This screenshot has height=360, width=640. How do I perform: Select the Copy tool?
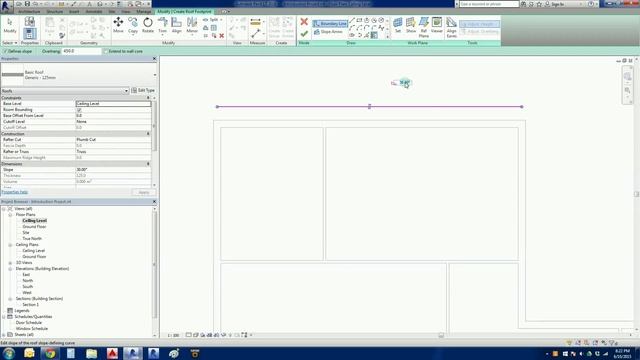point(133,25)
